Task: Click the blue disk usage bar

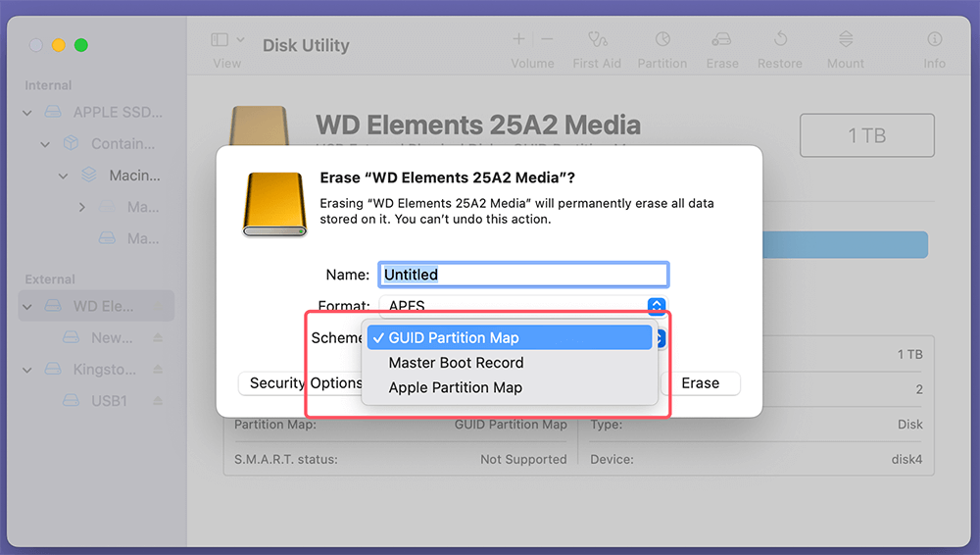Action: [845, 244]
